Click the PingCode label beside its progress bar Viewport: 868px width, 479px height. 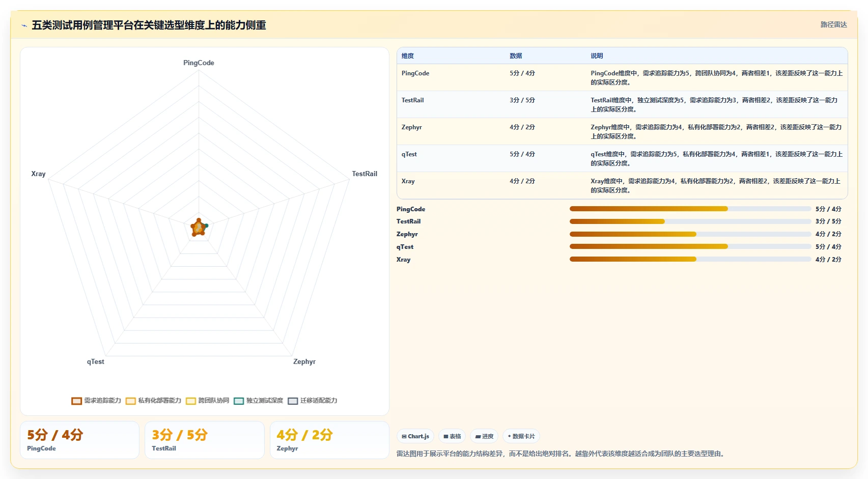411,209
